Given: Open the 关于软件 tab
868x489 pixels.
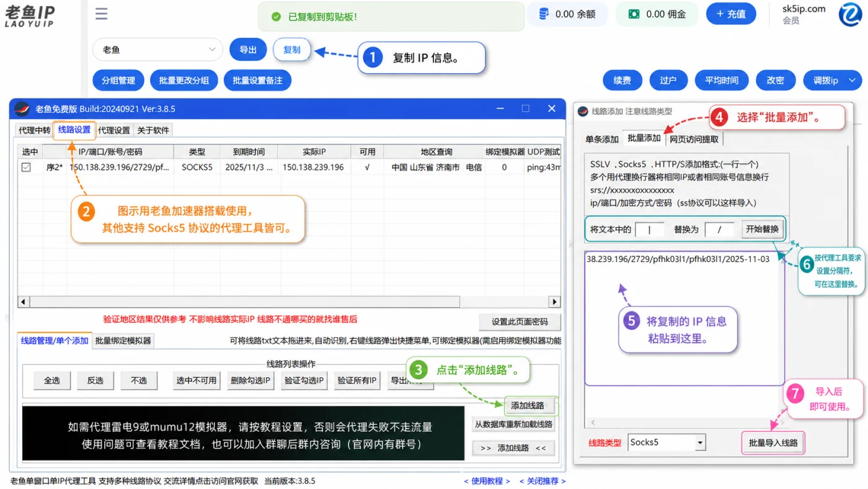Looking at the screenshot, I should [x=153, y=130].
